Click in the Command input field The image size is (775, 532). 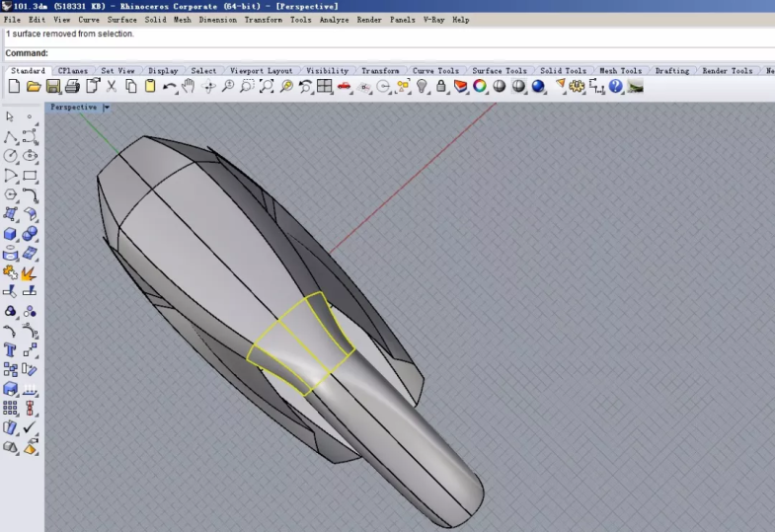[x=395, y=53]
